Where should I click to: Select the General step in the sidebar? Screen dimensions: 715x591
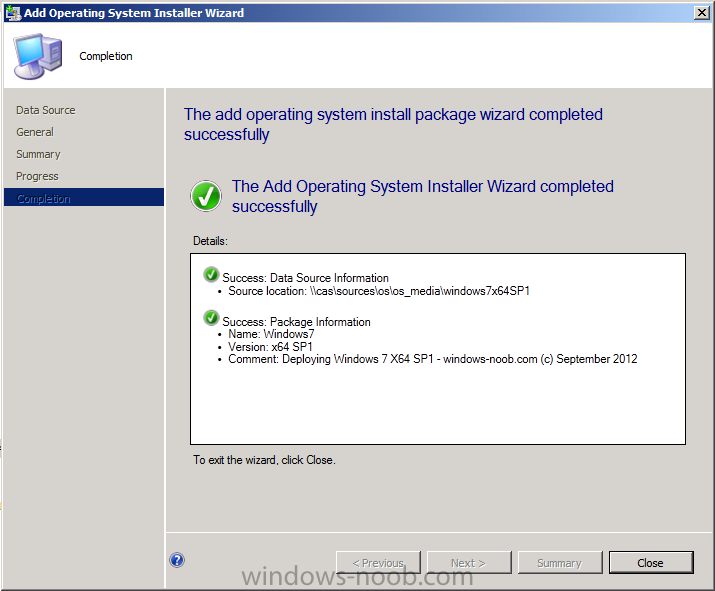pos(35,132)
